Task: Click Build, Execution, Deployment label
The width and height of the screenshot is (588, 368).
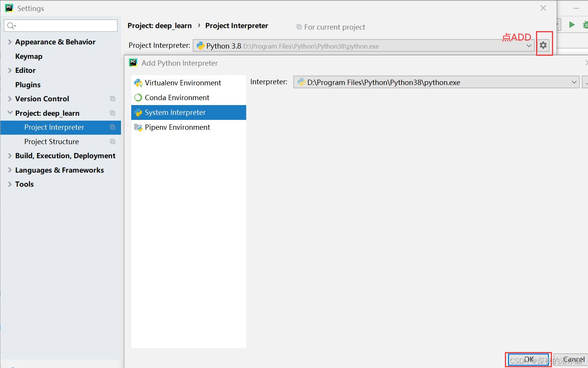Action: pos(65,156)
